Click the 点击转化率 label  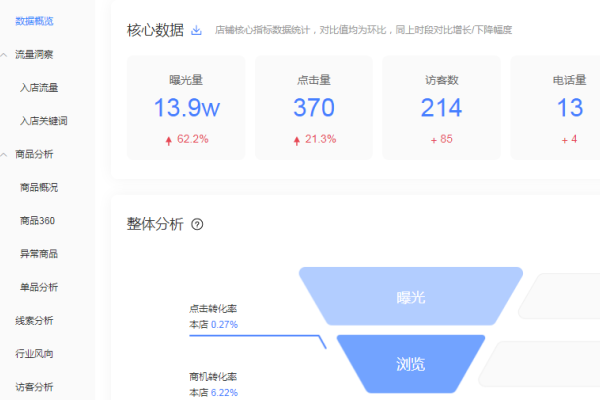pos(213,309)
